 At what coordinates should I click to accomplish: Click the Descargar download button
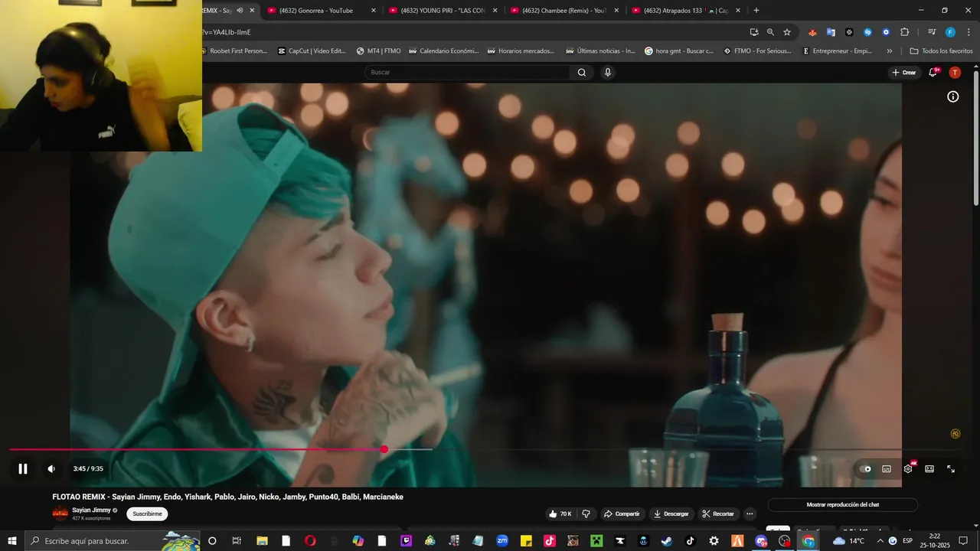click(671, 514)
